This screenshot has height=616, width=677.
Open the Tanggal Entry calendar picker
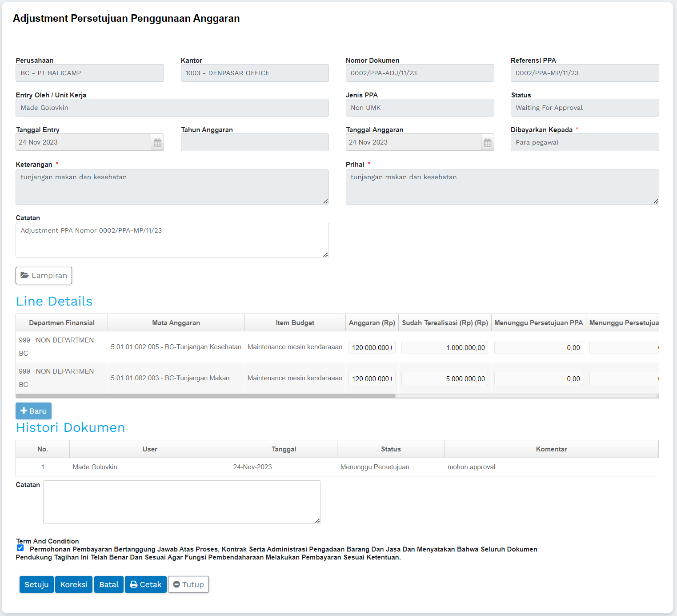pyautogui.click(x=157, y=142)
